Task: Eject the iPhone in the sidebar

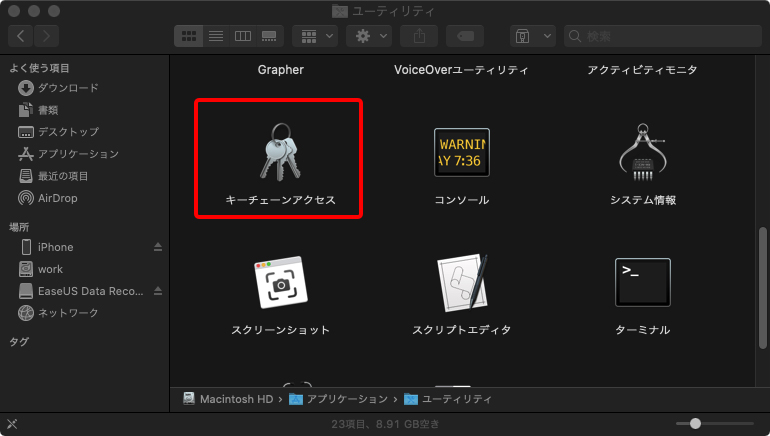Action: pyautogui.click(x=157, y=247)
